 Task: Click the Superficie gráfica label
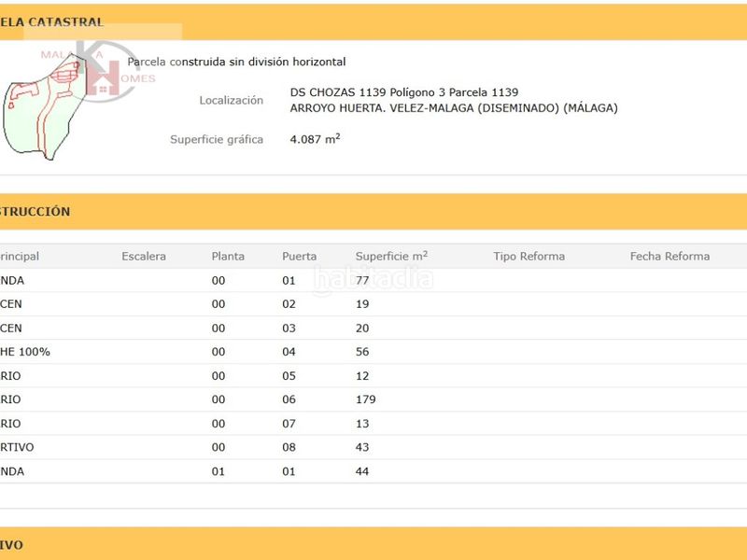[217, 139]
